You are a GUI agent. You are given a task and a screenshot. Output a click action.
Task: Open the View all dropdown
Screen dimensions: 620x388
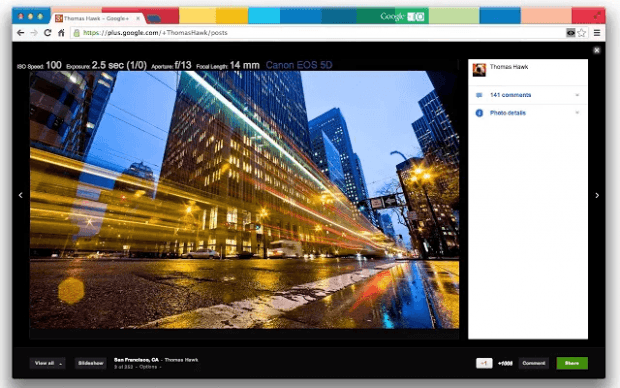[47, 363]
